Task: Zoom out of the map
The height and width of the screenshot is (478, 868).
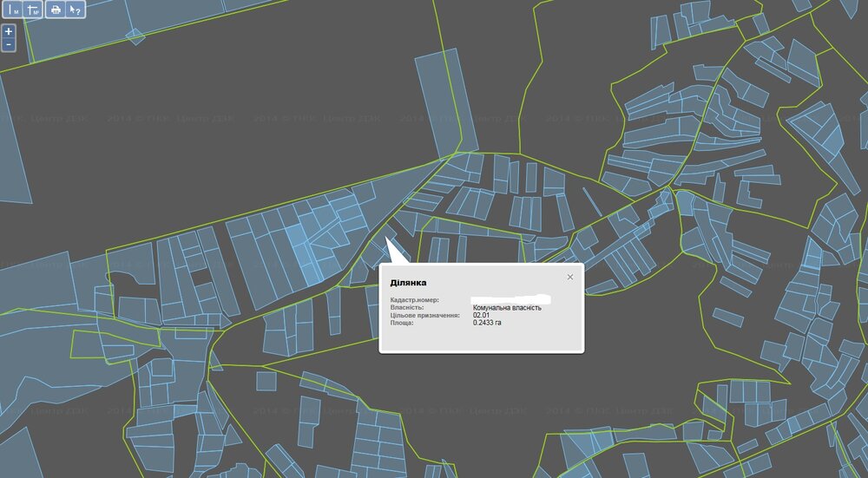Action: 9,44
